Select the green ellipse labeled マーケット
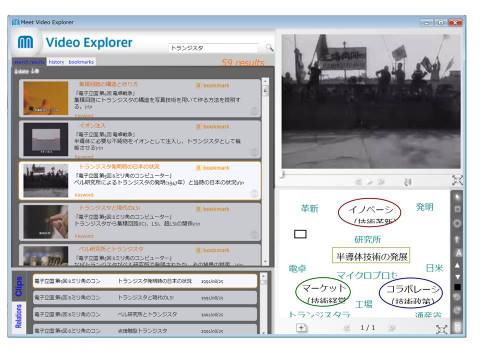 [323, 292]
